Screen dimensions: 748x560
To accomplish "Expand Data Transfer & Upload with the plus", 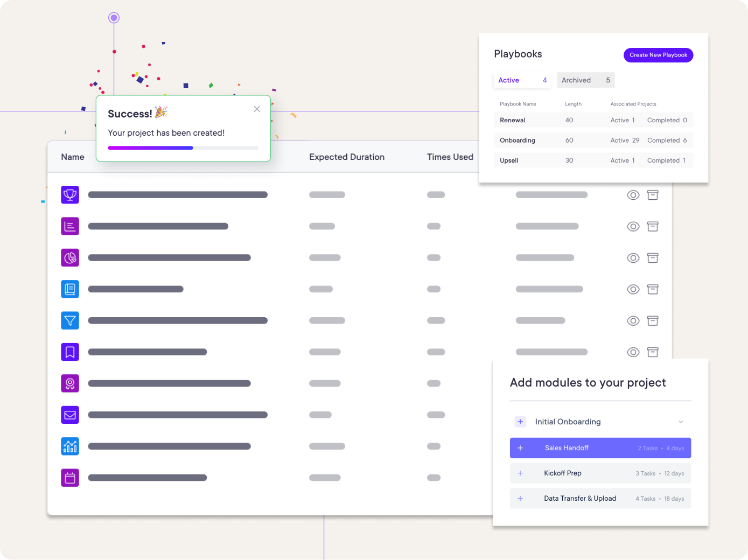I will point(520,499).
